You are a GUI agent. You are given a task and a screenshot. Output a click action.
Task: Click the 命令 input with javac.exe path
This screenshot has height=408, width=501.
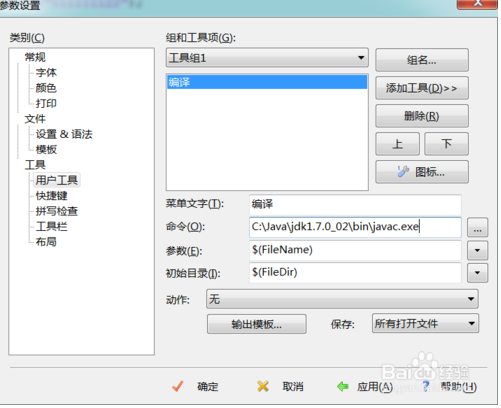(355, 227)
